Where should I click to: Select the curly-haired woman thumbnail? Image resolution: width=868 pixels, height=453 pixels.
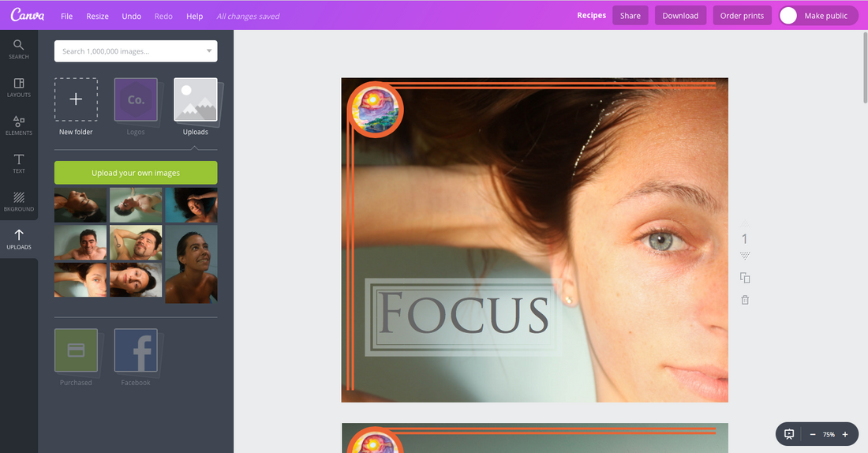click(191, 205)
